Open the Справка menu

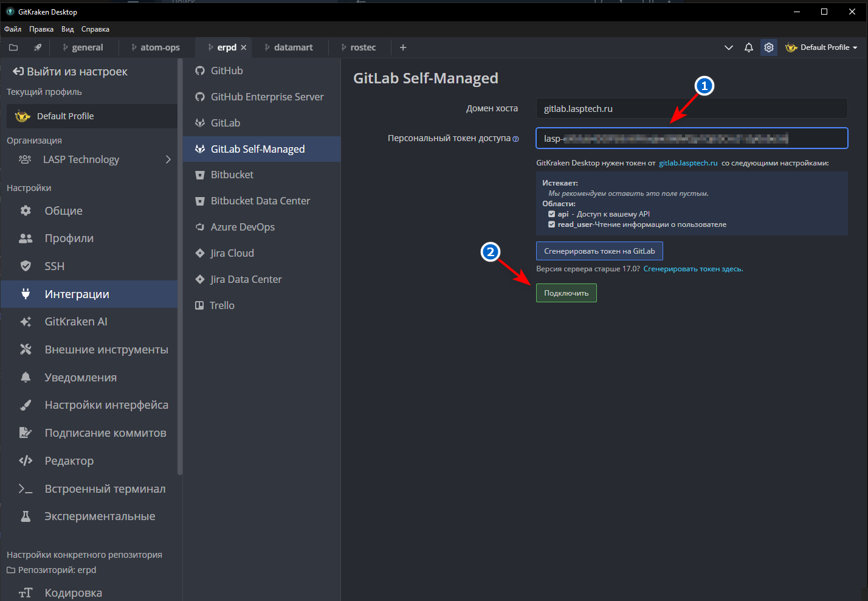point(95,29)
